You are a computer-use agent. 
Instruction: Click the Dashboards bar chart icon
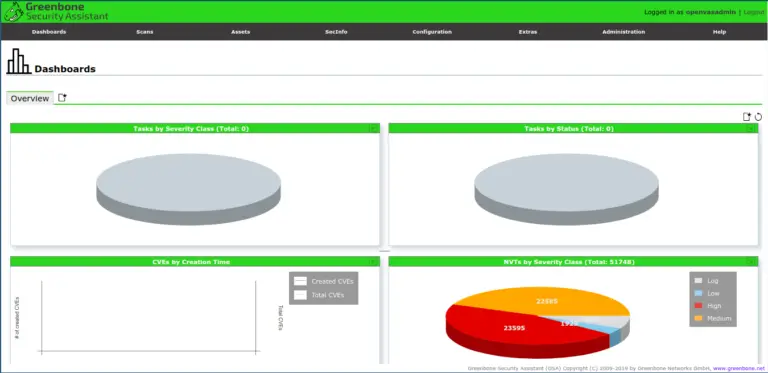point(18,61)
